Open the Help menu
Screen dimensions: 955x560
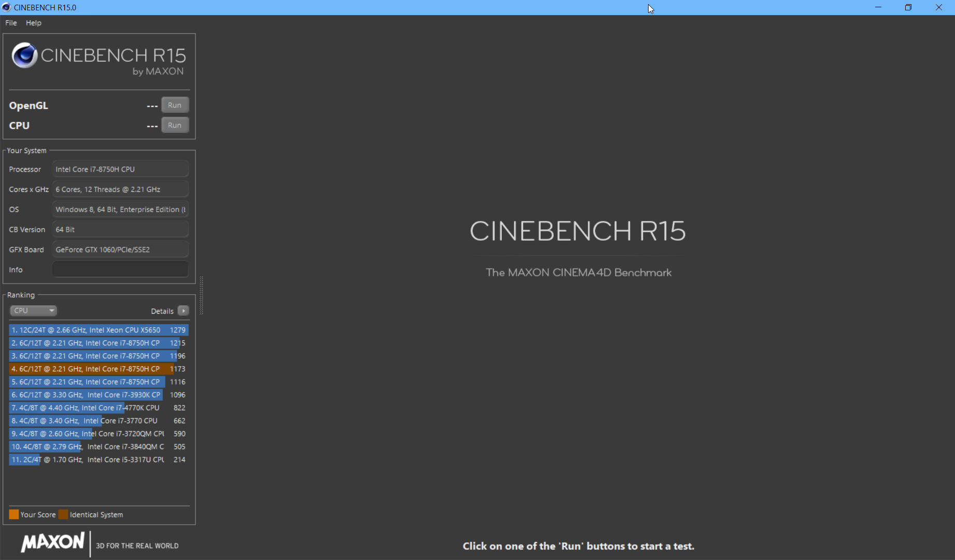[34, 23]
